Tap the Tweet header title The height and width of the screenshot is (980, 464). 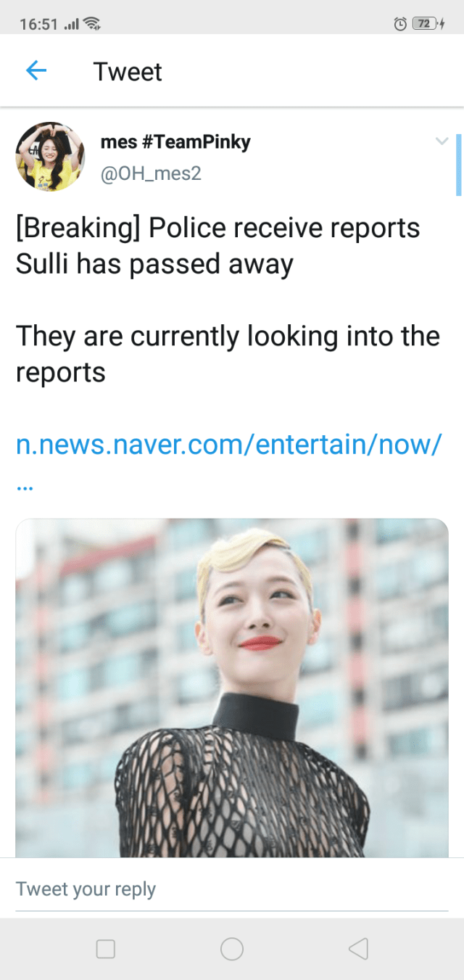[x=128, y=72]
